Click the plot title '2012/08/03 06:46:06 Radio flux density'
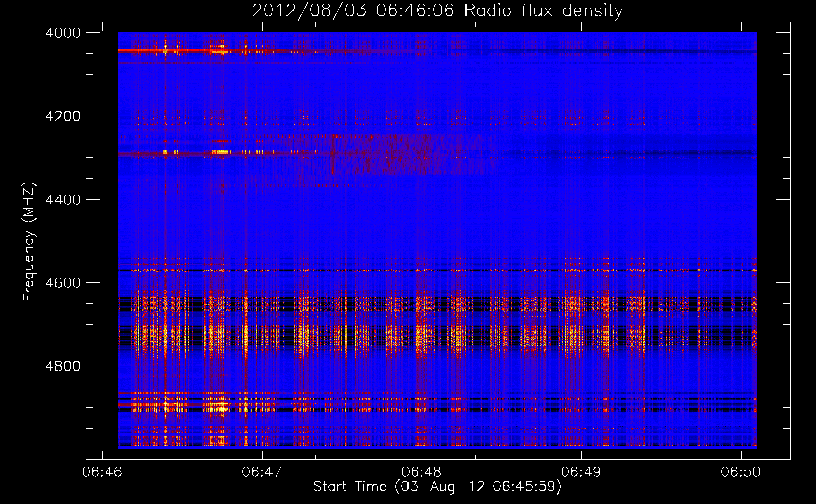 [437, 10]
